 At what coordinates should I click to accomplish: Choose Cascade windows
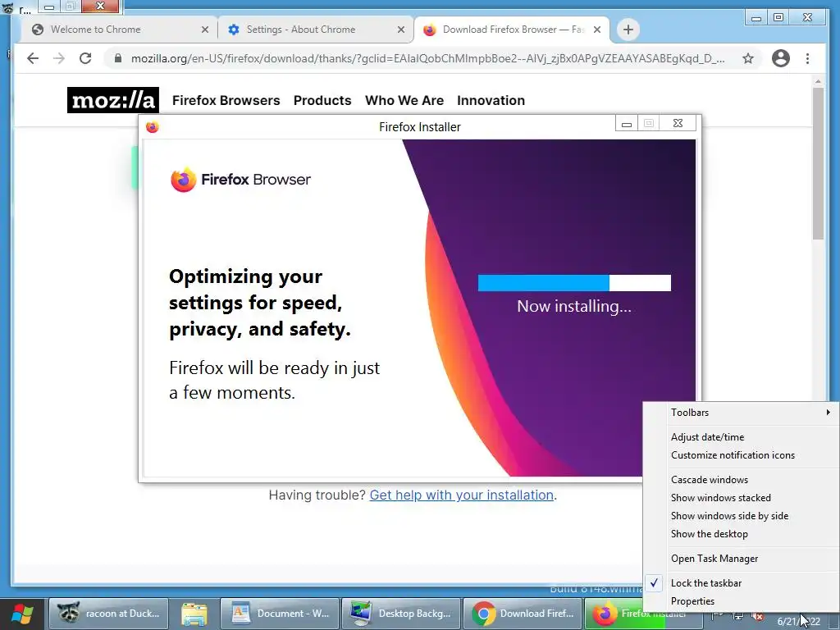pyautogui.click(x=742, y=480)
